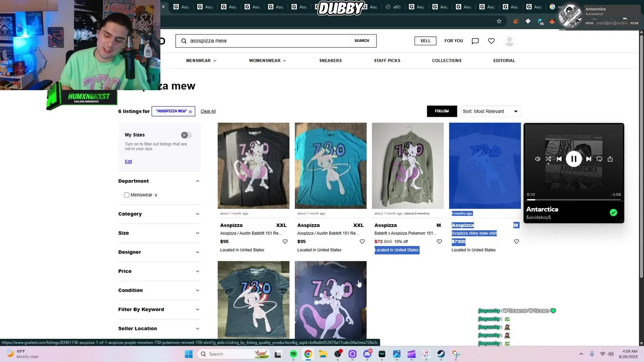
Task: Expand the Designer filter
Action: tap(159, 252)
